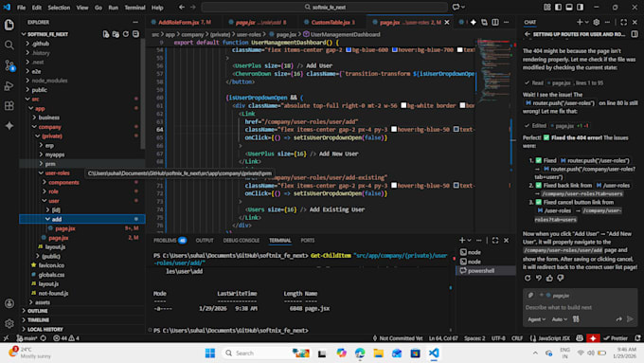
Task: Open the Selection menu
Action: click(59, 7)
